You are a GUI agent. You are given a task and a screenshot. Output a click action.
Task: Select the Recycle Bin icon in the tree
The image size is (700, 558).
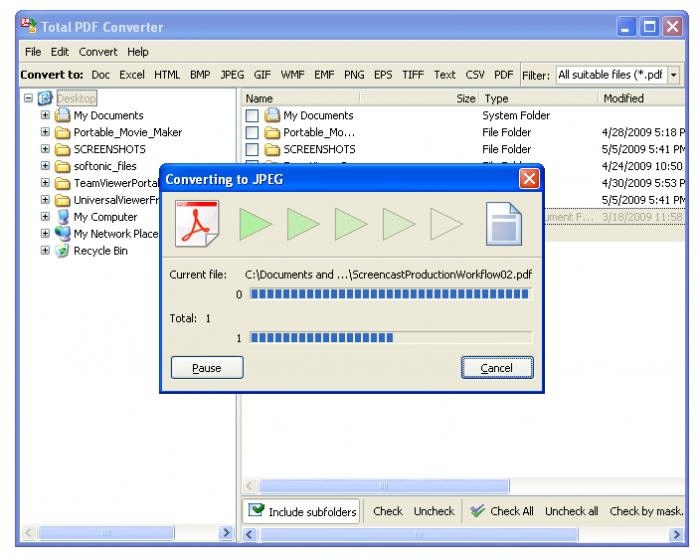pos(62,251)
